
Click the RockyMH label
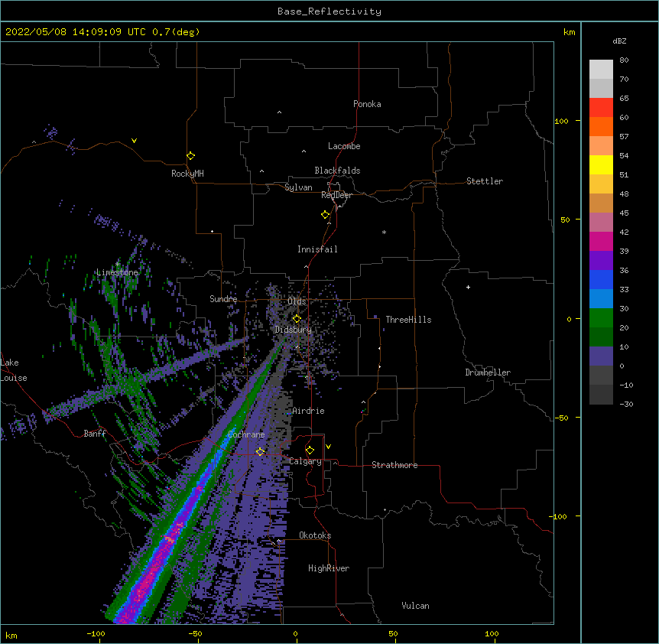click(187, 174)
